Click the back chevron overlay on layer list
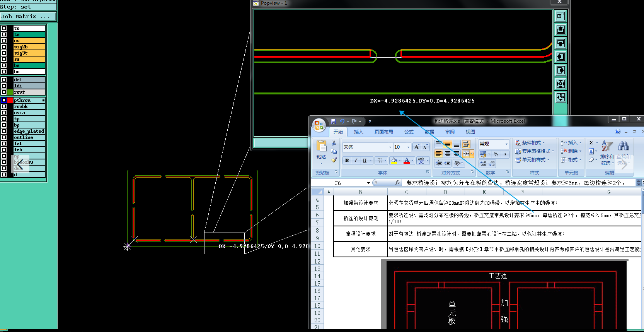The image size is (644, 332). click(x=20, y=164)
